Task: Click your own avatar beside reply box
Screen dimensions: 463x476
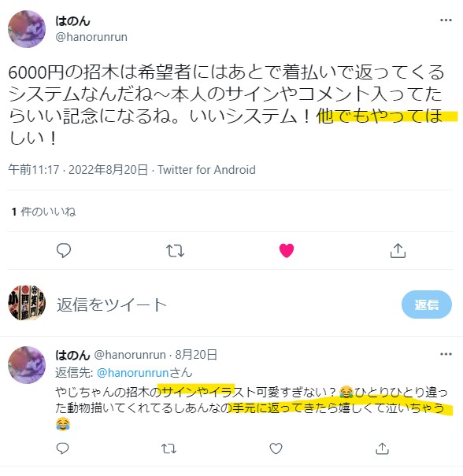Action: (27, 303)
